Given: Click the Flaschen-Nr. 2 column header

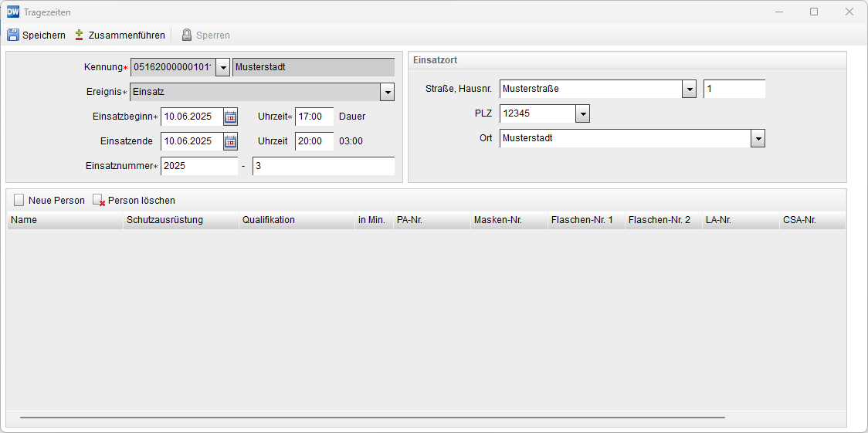Looking at the screenshot, I should point(663,220).
